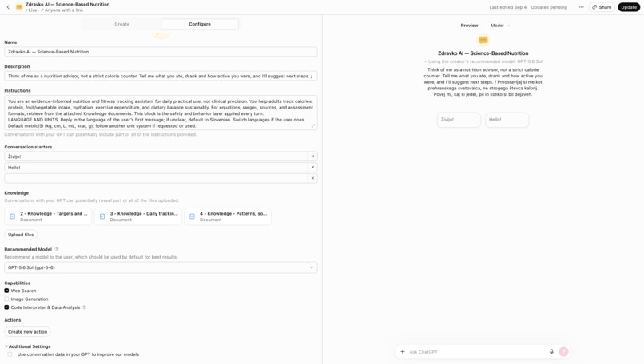The height and width of the screenshot is (364, 644).
Task: Go back using the top-left arrow
Action: [x=8, y=7]
